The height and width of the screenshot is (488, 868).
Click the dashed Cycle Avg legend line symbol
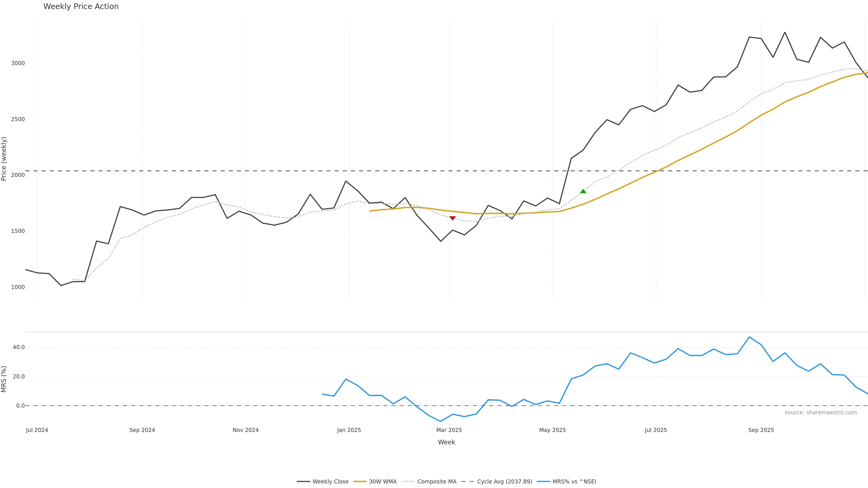[x=467, y=482]
